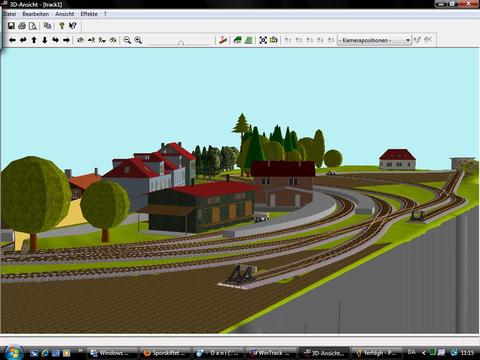Click the Zoom out magnifier icon

tap(127, 40)
